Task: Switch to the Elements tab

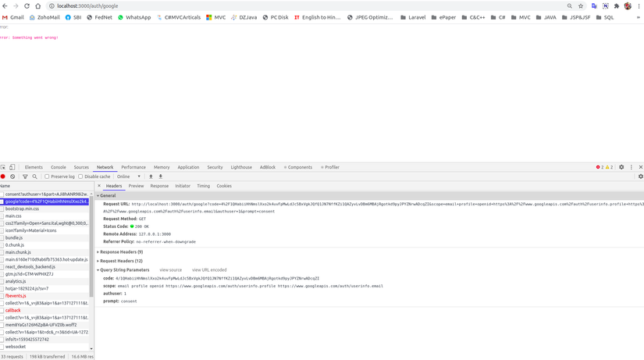Action: click(34, 167)
